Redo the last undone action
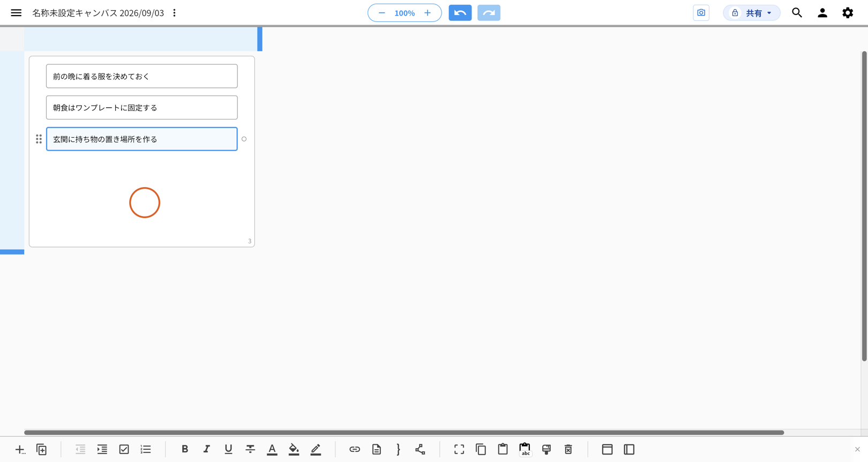The height and width of the screenshot is (462, 868). [489, 13]
